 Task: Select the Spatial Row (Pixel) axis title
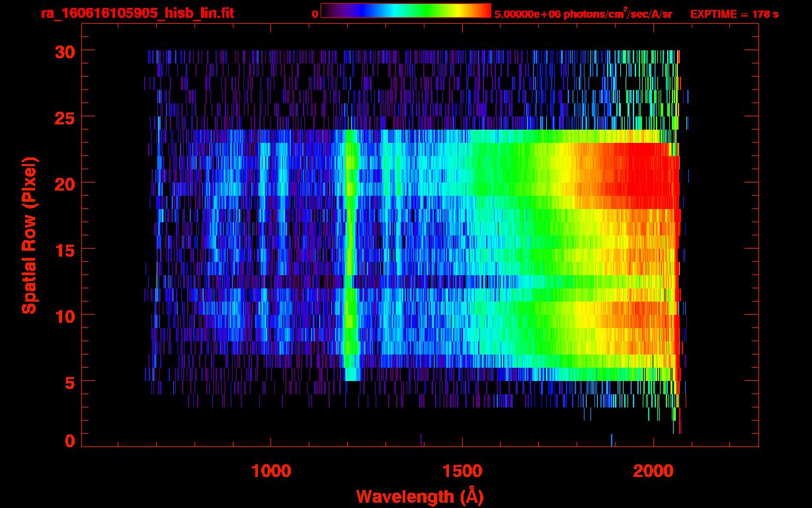pyautogui.click(x=28, y=235)
